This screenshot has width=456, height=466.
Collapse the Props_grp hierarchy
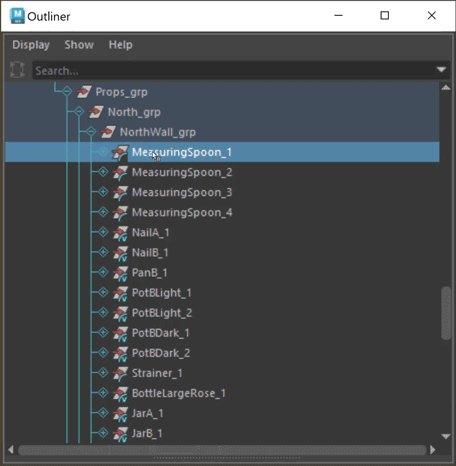point(67,91)
